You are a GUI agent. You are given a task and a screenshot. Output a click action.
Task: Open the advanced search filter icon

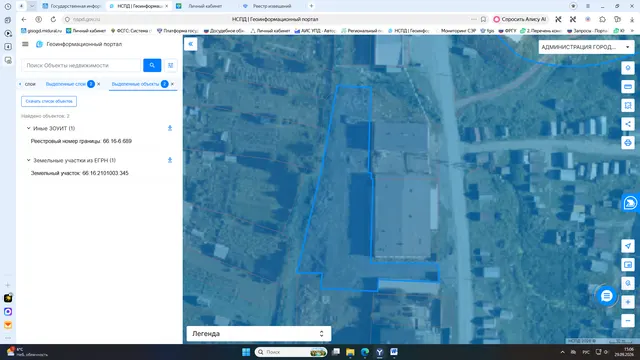pos(171,65)
